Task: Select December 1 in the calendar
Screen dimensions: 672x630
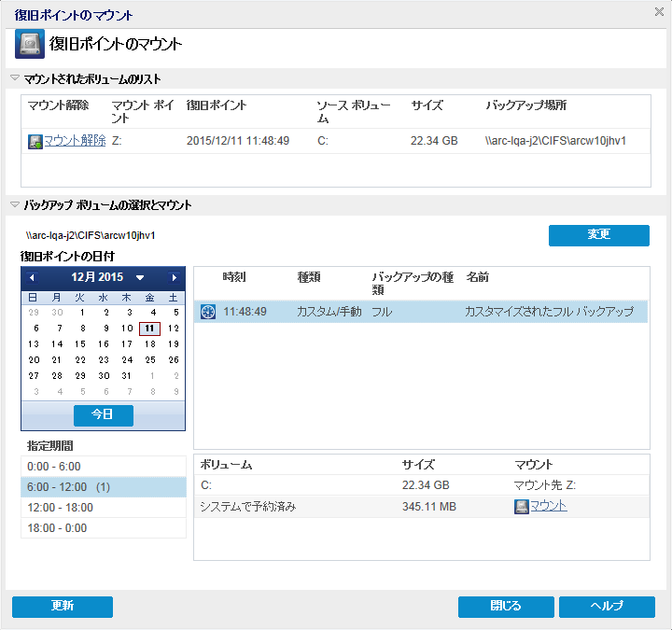Action: pyautogui.click(x=82, y=313)
